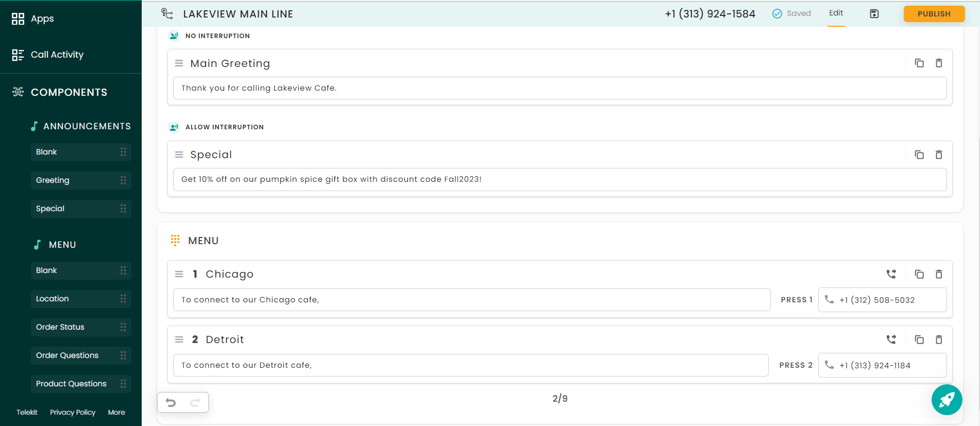
Task: Grab the Detroit row drag handle
Action: pos(179,339)
